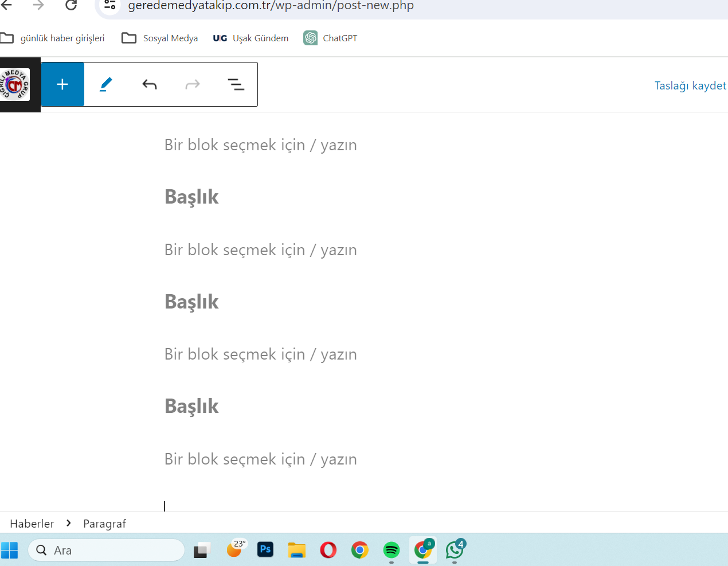Open Sosyal Medya bookmark folder
Image resolution: width=728 pixels, height=566 pixels.
pyautogui.click(x=160, y=38)
